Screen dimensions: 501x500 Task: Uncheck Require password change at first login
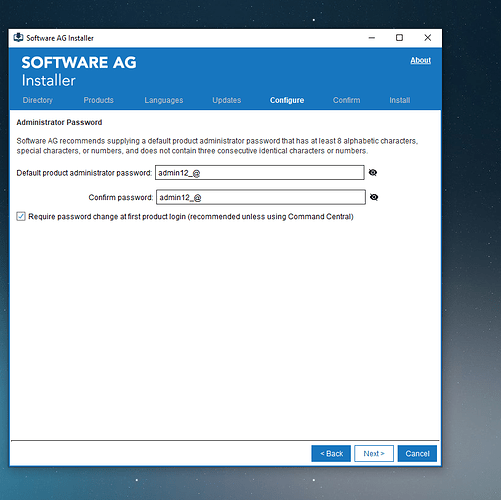click(x=21, y=216)
